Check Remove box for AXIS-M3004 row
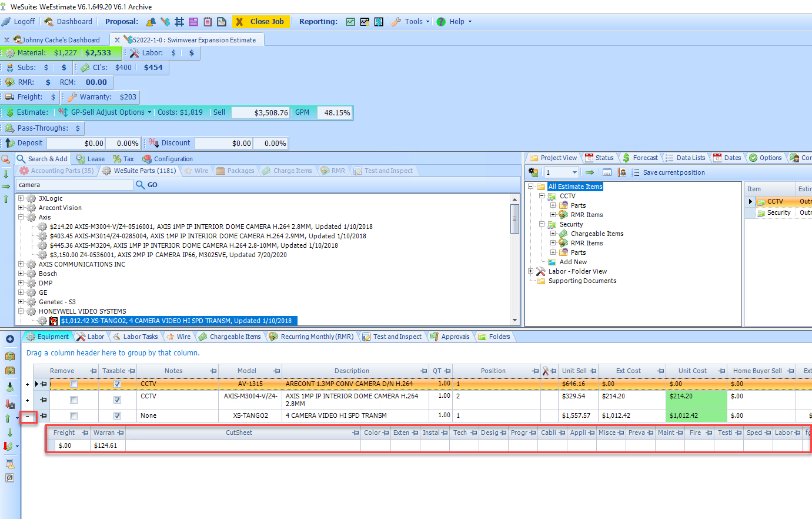The height and width of the screenshot is (519, 812). (x=73, y=400)
